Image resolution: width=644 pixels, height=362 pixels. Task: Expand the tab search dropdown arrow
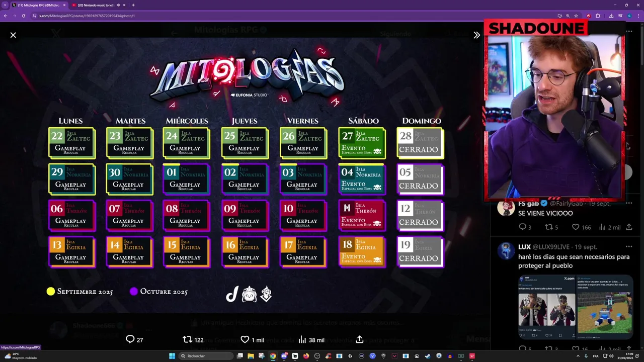[x=5, y=5]
